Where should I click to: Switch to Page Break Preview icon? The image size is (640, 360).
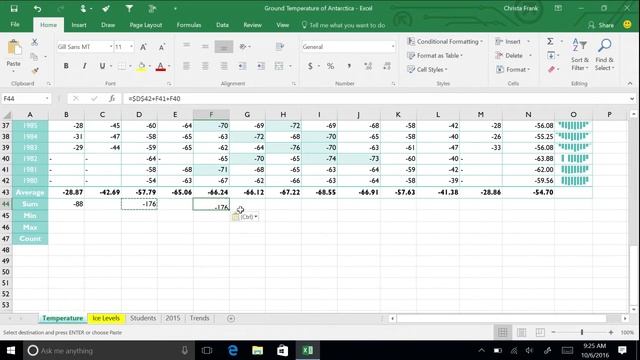coord(540,332)
